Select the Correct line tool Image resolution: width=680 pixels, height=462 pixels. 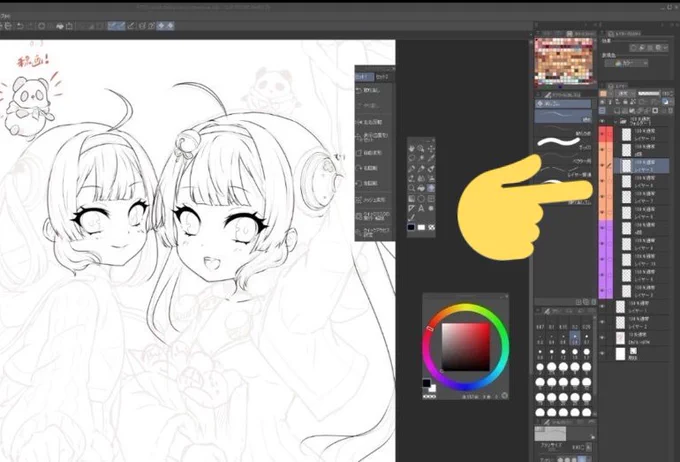point(412,218)
